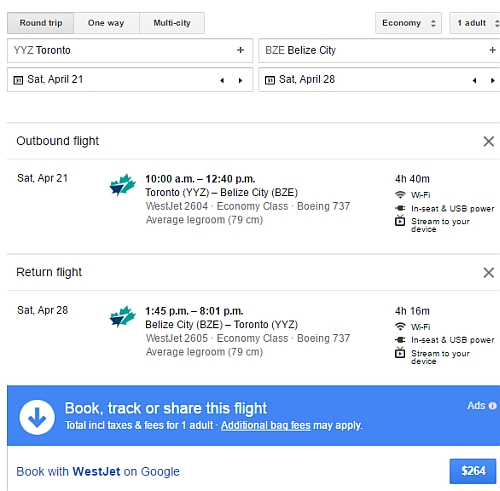Open the calendar icon beside Sat, April 28
The height and width of the screenshot is (491, 500).
(270, 80)
